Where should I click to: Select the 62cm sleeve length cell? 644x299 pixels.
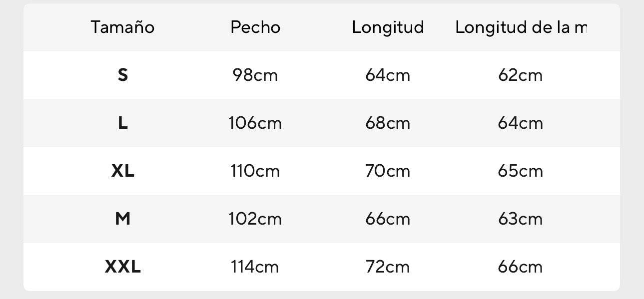coord(520,75)
